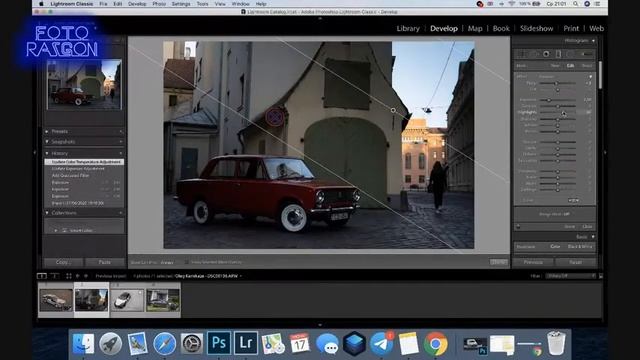The image size is (640, 360).
Task: Expand the Smart Collections folder
Action: [x=56, y=231]
